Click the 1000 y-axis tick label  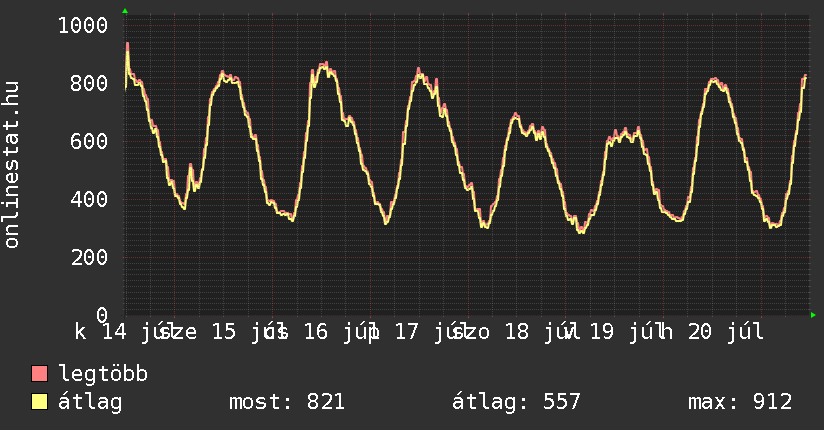tap(83, 25)
